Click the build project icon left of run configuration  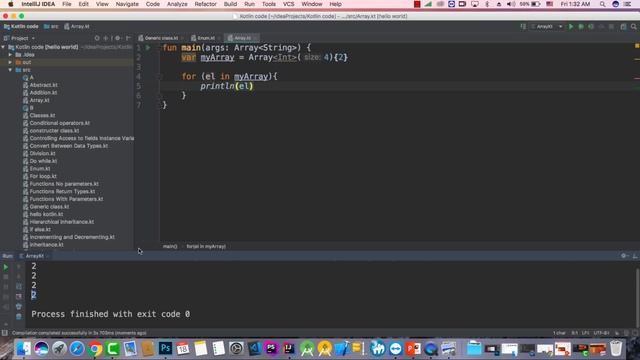click(x=523, y=27)
